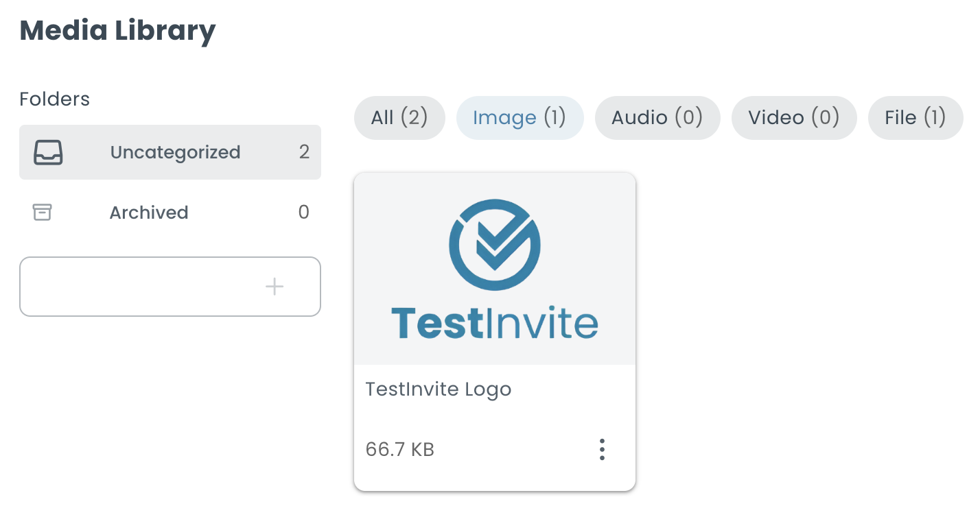Screen dimensions: 980x517
Task: Click the Folders section label
Action: 54,99
